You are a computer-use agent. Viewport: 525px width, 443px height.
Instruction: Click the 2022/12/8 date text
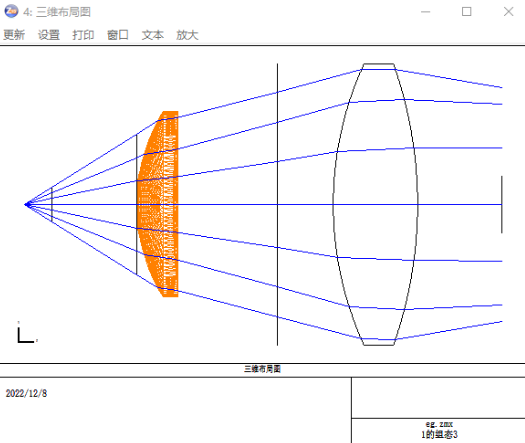(26, 393)
